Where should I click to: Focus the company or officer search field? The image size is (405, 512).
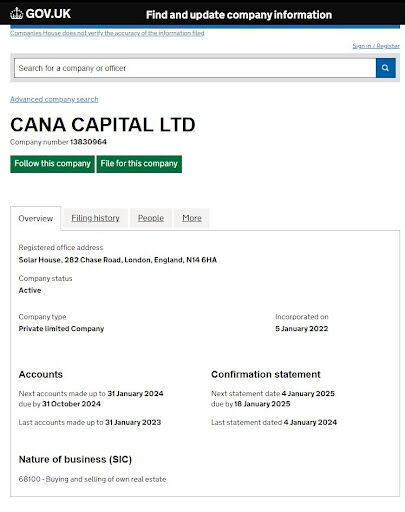[195, 68]
